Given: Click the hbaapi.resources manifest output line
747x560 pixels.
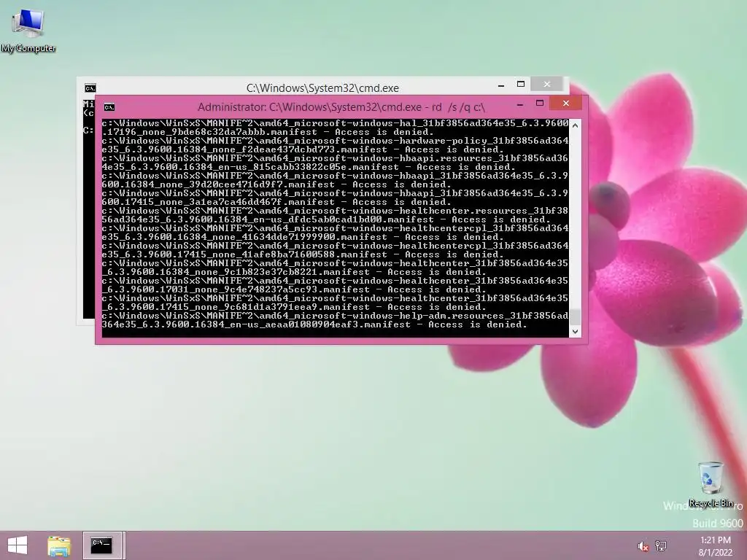Looking at the screenshot, I should (x=335, y=163).
